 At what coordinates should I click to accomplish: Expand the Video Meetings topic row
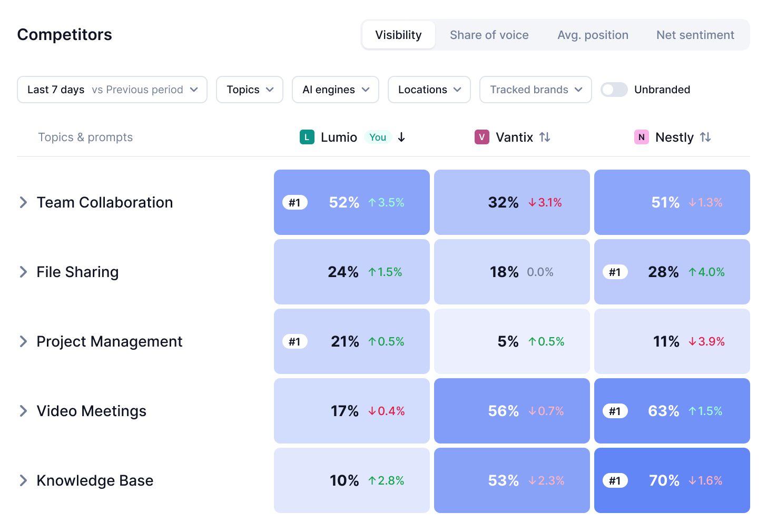point(23,411)
